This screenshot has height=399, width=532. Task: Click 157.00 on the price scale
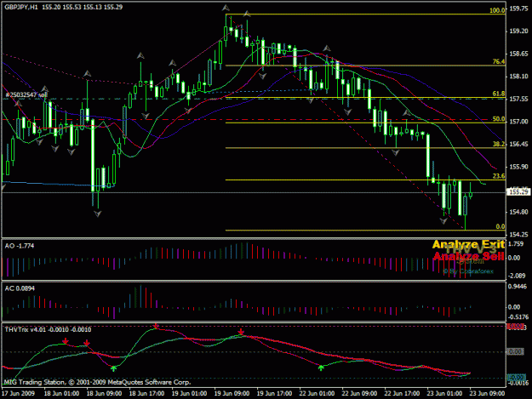(x=518, y=122)
